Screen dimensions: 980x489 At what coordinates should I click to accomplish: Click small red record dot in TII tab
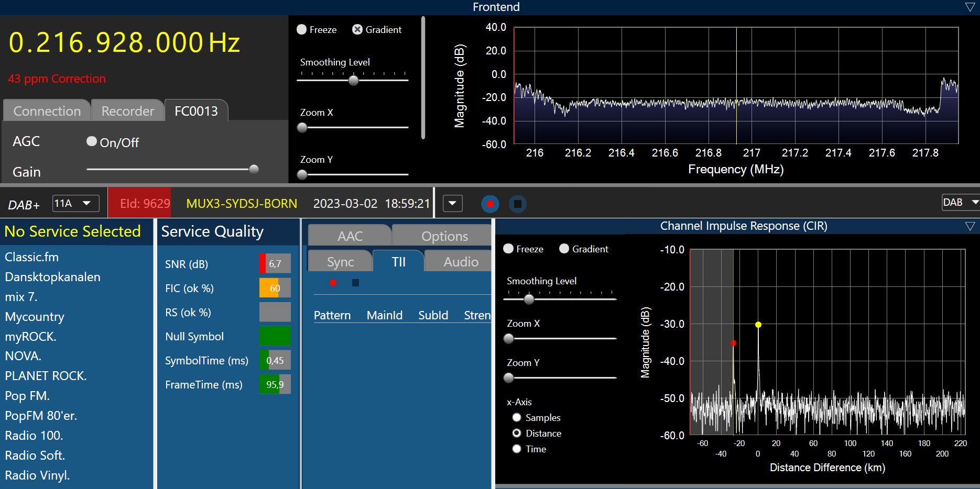coord(333,283)
